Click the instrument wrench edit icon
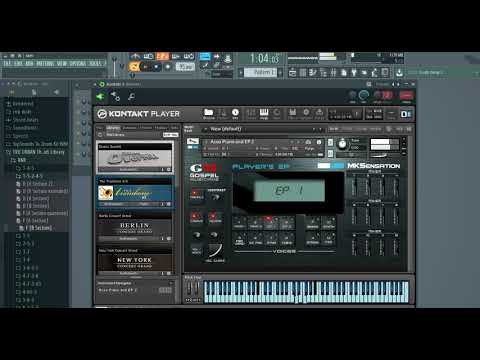The image size is (480, 360). tap(193, 141)
